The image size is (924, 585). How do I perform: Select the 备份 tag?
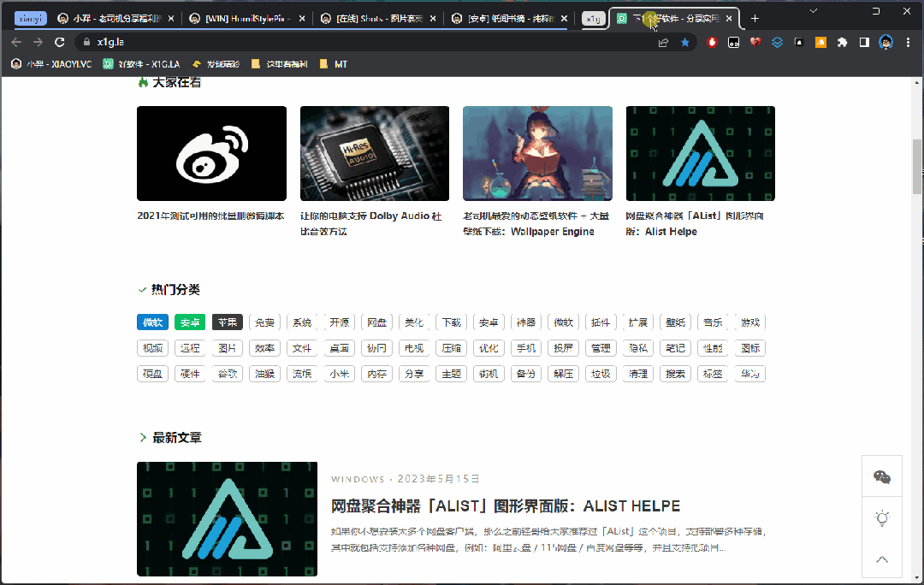(x=526, y=374)
